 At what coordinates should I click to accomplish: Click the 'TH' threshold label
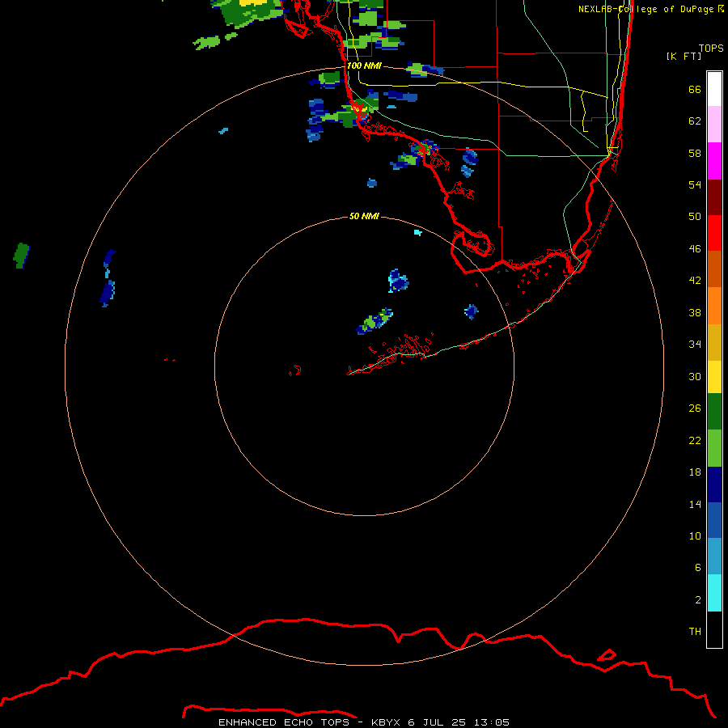click(x=695, y=631)
